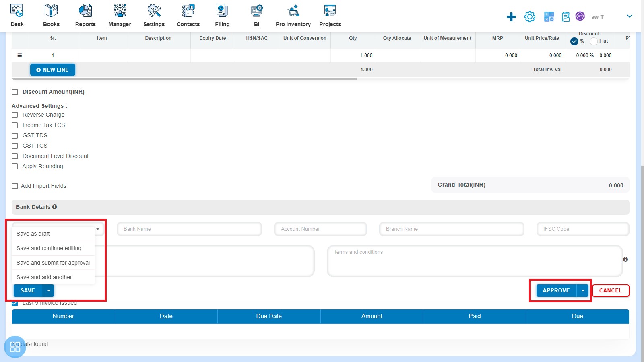Add a line with NEW LINE button

(53, 70)
